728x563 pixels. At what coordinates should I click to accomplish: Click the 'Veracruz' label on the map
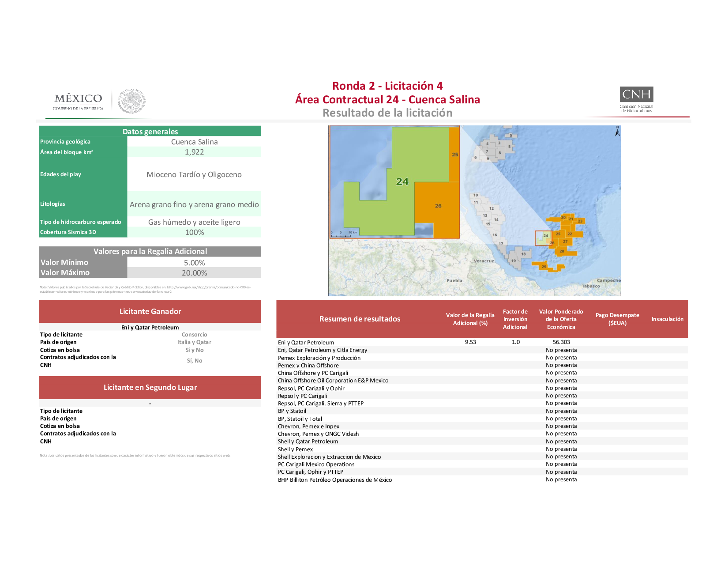(484, 261)
